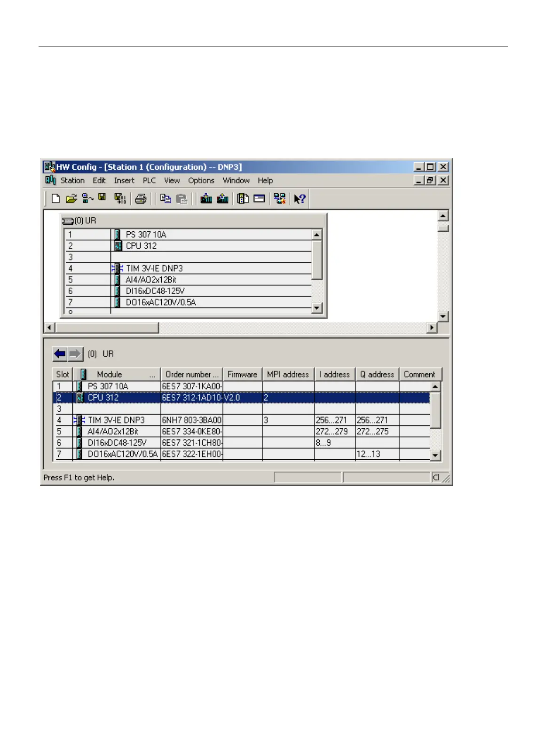560x746 pixels.
Task: Open the Help menu
Action: click(x=265, y=181)
